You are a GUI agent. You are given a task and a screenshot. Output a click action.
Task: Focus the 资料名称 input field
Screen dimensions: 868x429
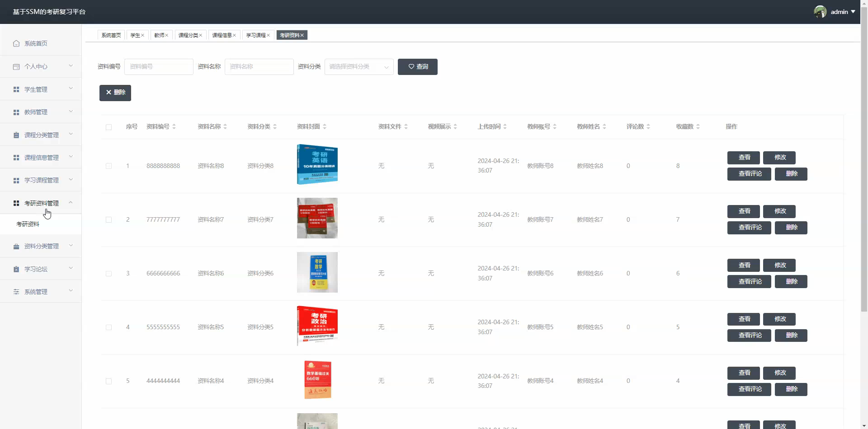coord(259,67)
